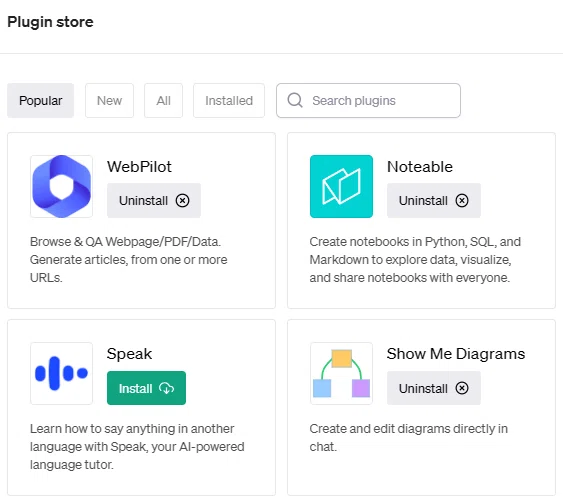Click the search magnifier icon
The image size is (563, 501).
[x=295, y=100]
